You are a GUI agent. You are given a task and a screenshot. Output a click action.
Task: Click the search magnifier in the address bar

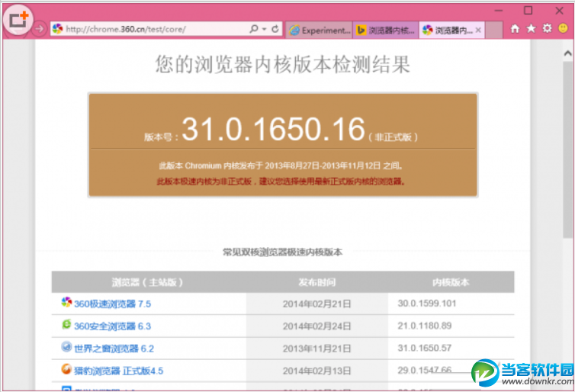tap(254, 29)
